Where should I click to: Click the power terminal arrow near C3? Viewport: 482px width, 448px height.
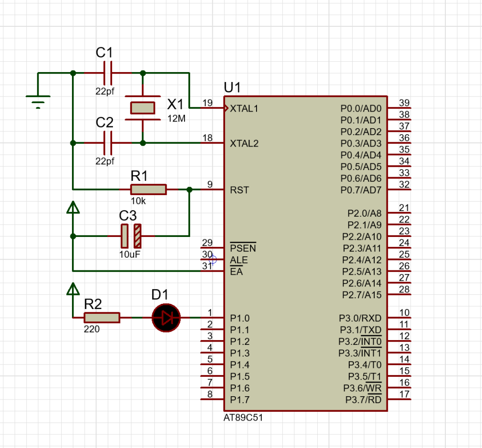pyautogui.click(x=72, y=207)
